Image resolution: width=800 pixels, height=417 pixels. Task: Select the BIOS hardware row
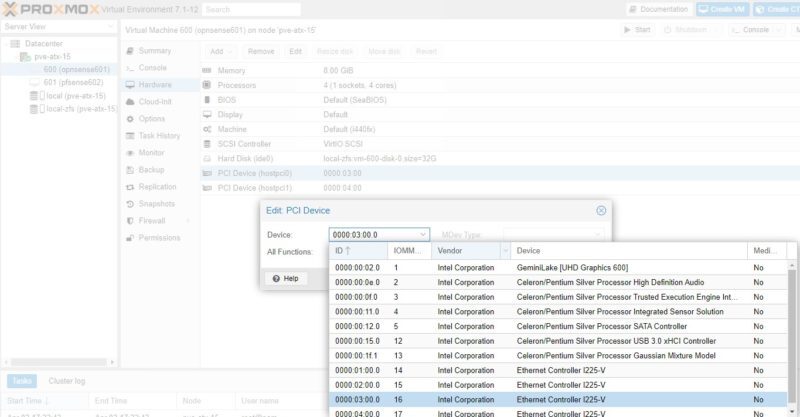point(500,100)
